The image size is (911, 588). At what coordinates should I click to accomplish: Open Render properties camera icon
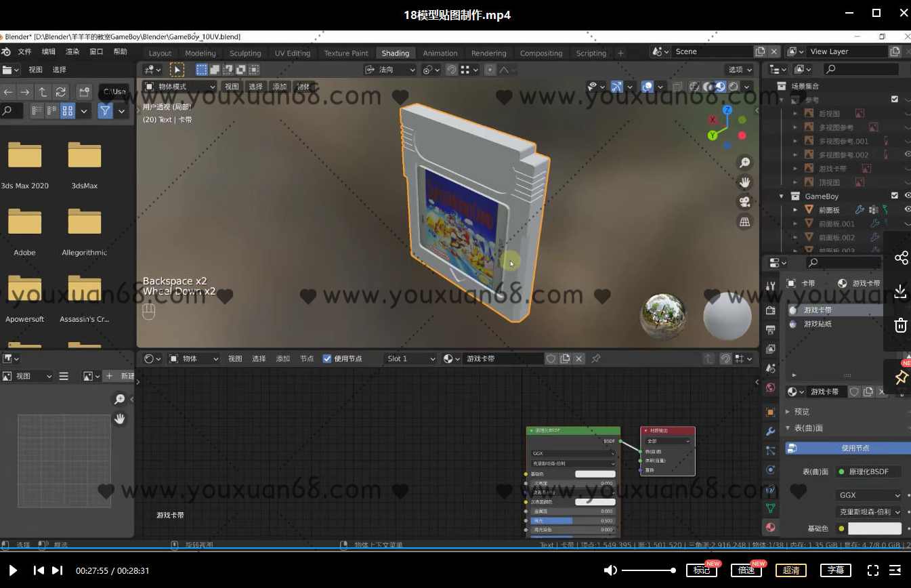pos(770,310)
